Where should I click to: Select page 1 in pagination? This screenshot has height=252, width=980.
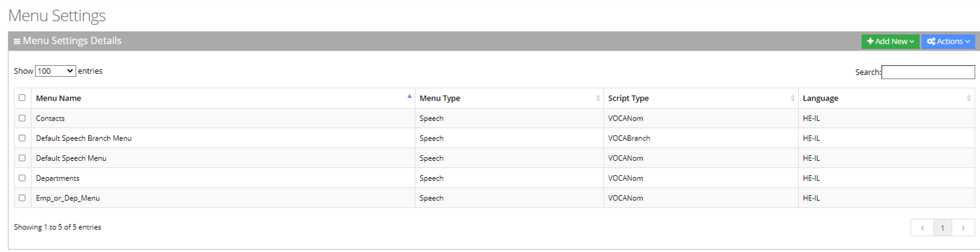(942, 228)
